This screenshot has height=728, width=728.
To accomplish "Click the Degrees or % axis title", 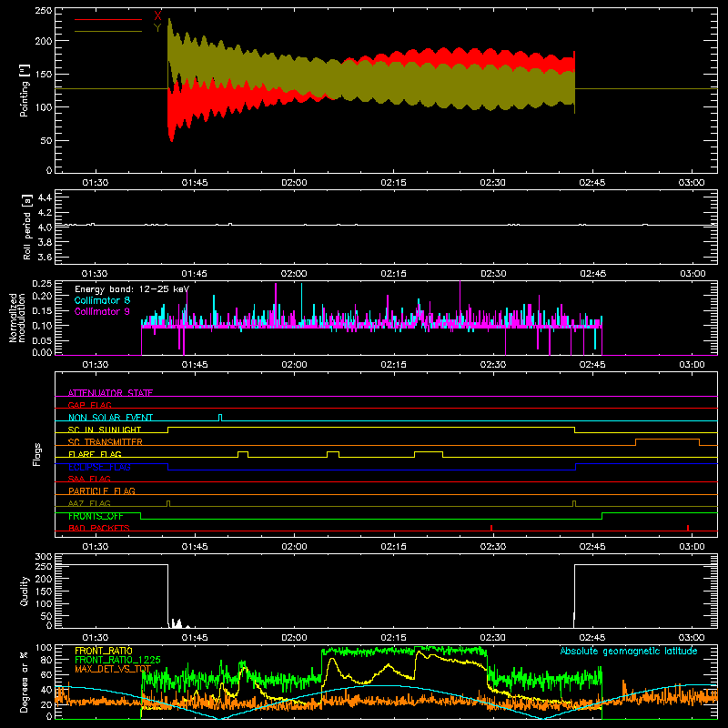I will [25, 682].
